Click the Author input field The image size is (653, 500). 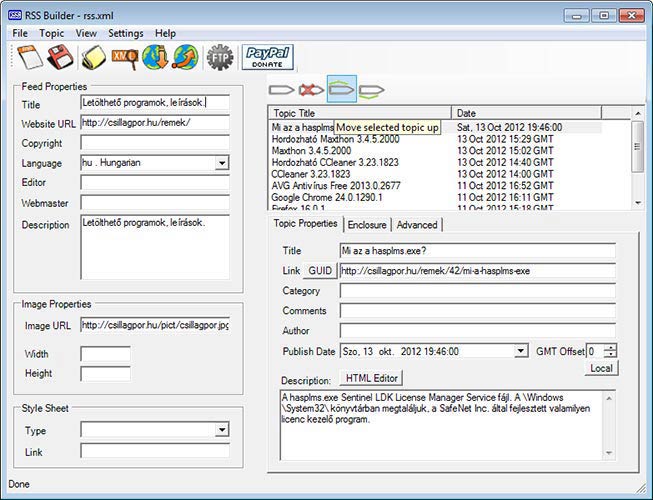tap(478, 331)
